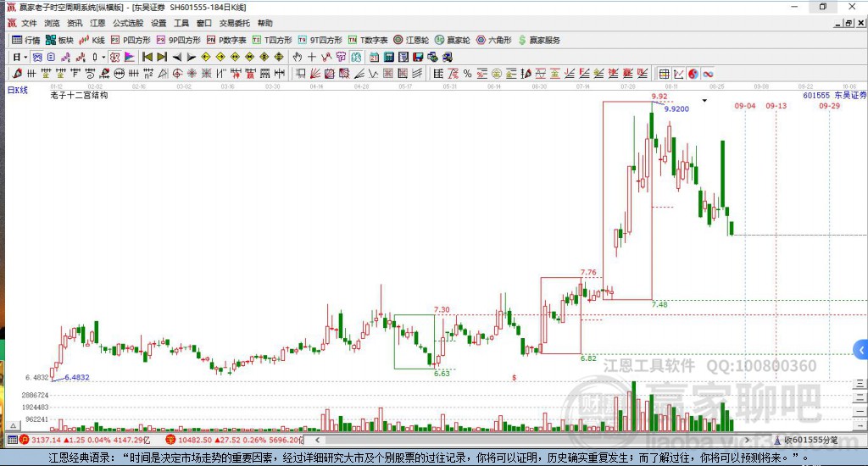The height and width of the screenshot is (466, 868).
Task: Open the 江恩 menu
Action: [97, 23]
